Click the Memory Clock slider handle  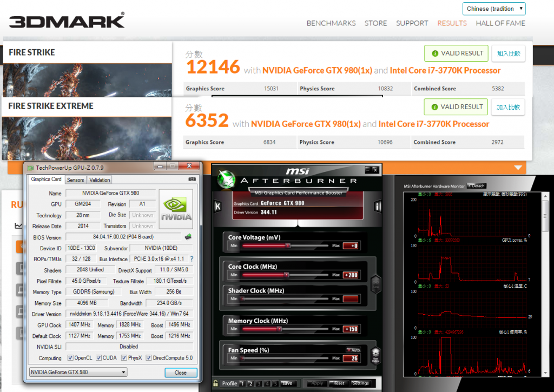pyautogui.click(x=280, y=329)
